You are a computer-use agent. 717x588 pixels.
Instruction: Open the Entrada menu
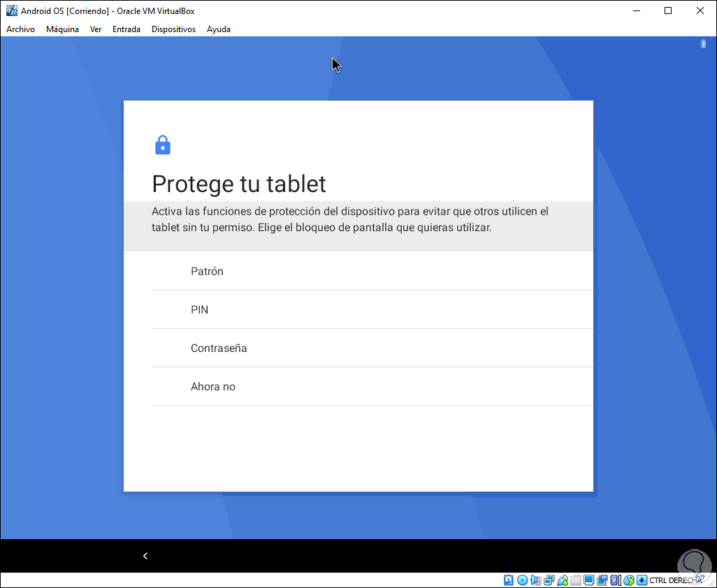(126, 29)
